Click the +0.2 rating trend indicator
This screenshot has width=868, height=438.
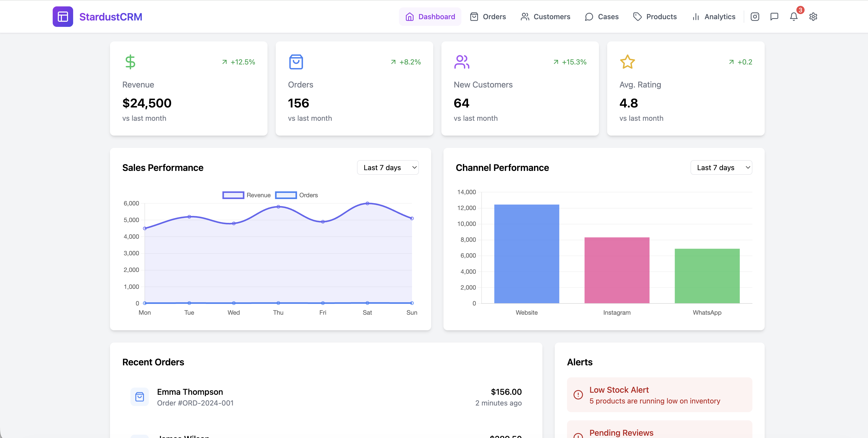coord(740,62)
